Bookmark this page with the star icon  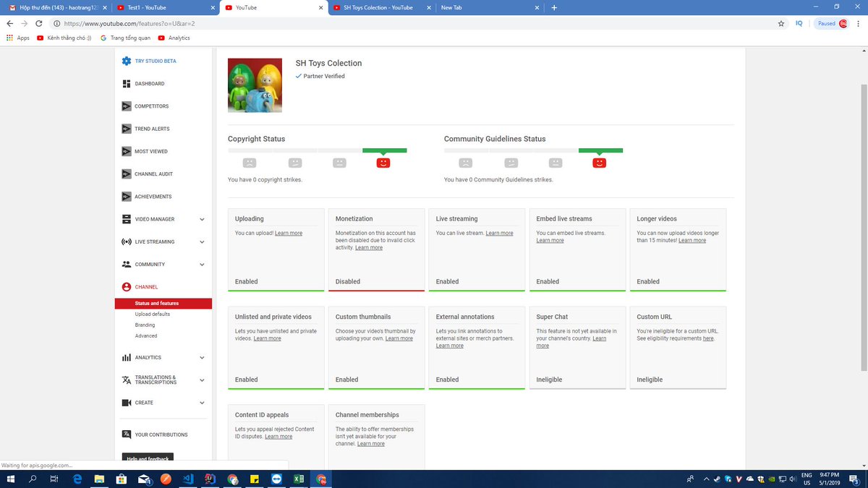tap(781, 23)
